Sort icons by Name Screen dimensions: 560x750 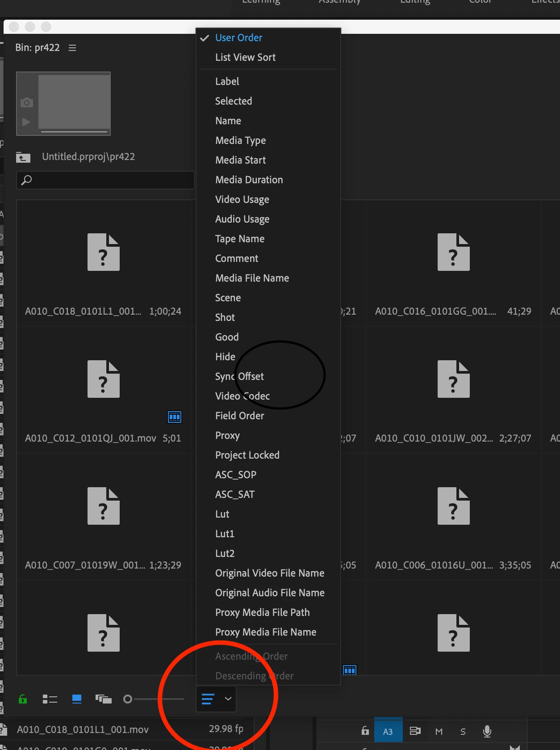click(x=268, y=121)
